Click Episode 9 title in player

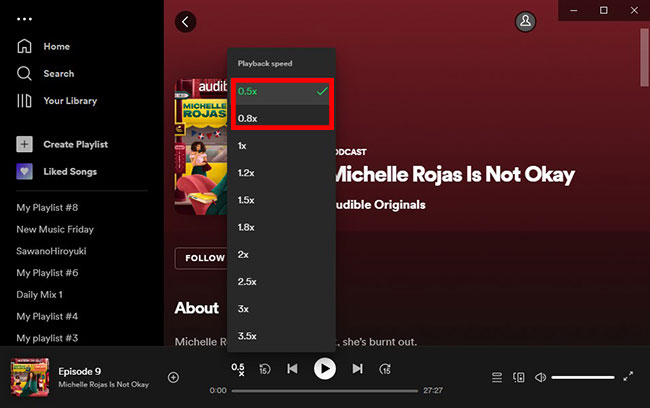point(80,371)
